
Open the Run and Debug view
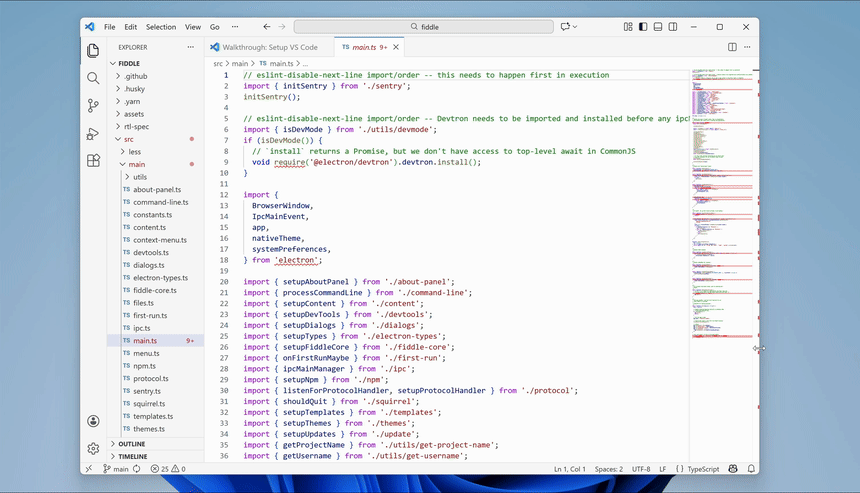pyautogui.click(x=93, y=133)
